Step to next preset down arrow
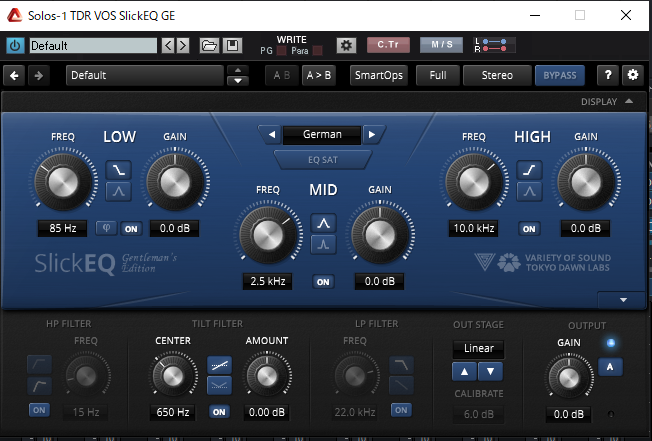 238,81
